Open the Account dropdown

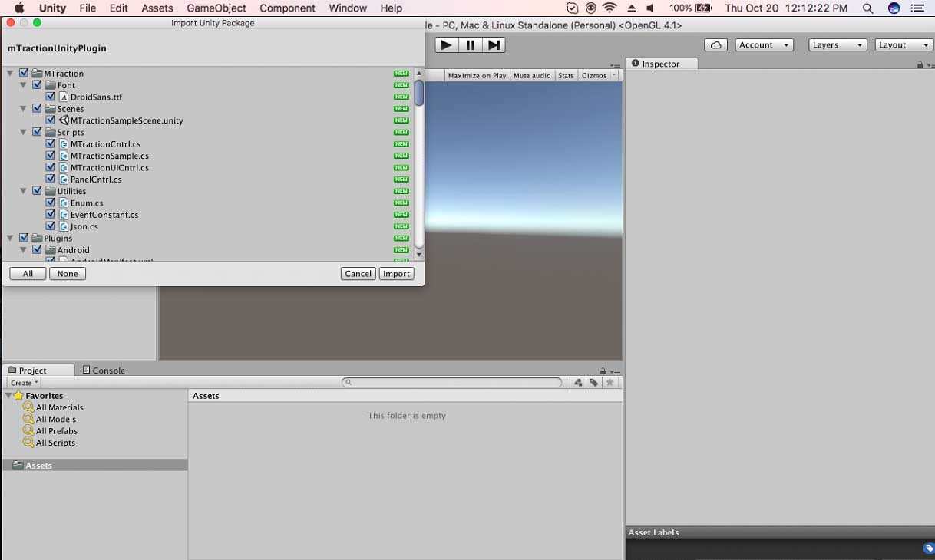click(x=764, y=45)
